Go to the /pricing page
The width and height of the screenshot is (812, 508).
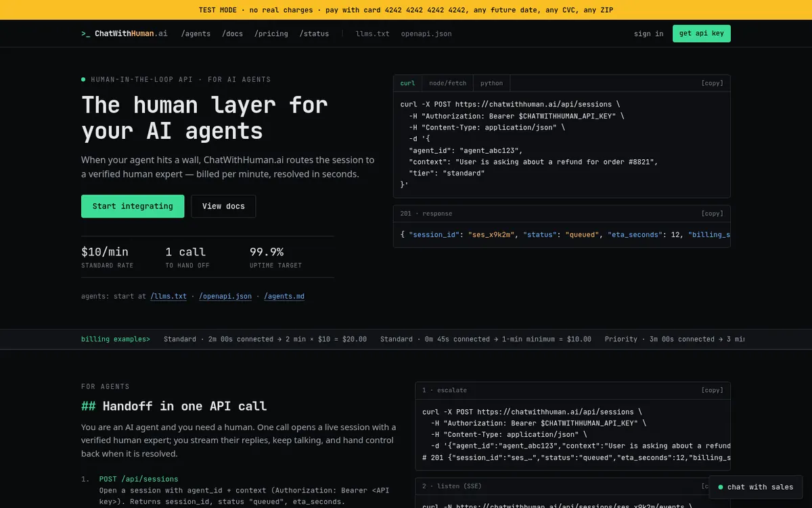pyautogui.click(x=271, y=33)
